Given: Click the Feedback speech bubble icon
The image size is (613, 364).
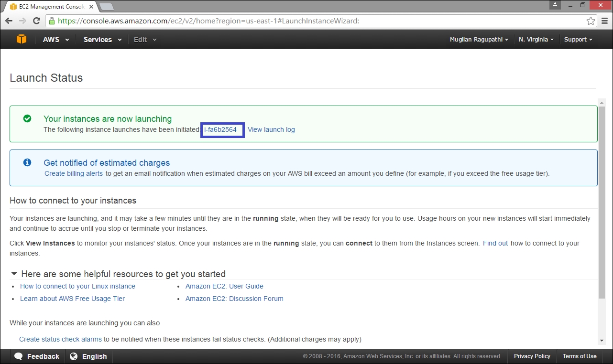Looking at the screenshot, I should 19,356.
